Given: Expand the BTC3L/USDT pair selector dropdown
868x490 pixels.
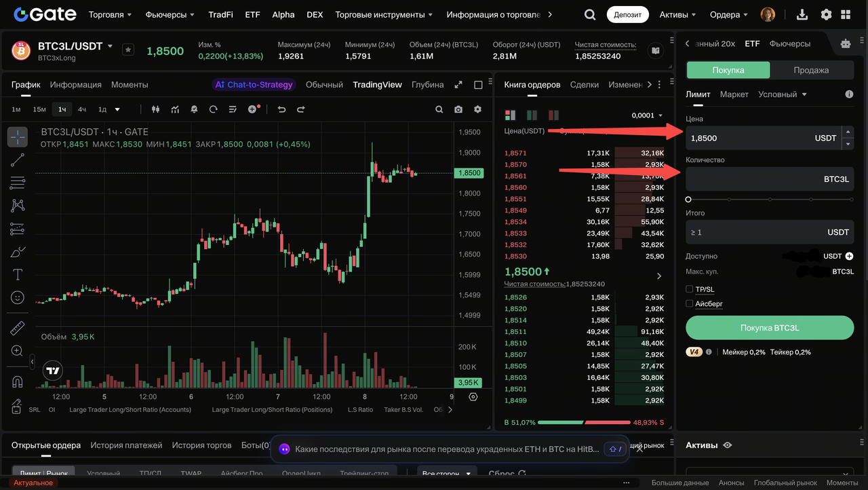Looking at the screenshot, I should pos(110,46).
